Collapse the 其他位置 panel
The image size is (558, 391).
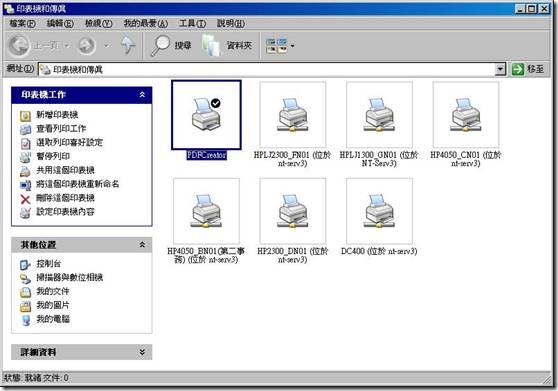pos(142,245)
